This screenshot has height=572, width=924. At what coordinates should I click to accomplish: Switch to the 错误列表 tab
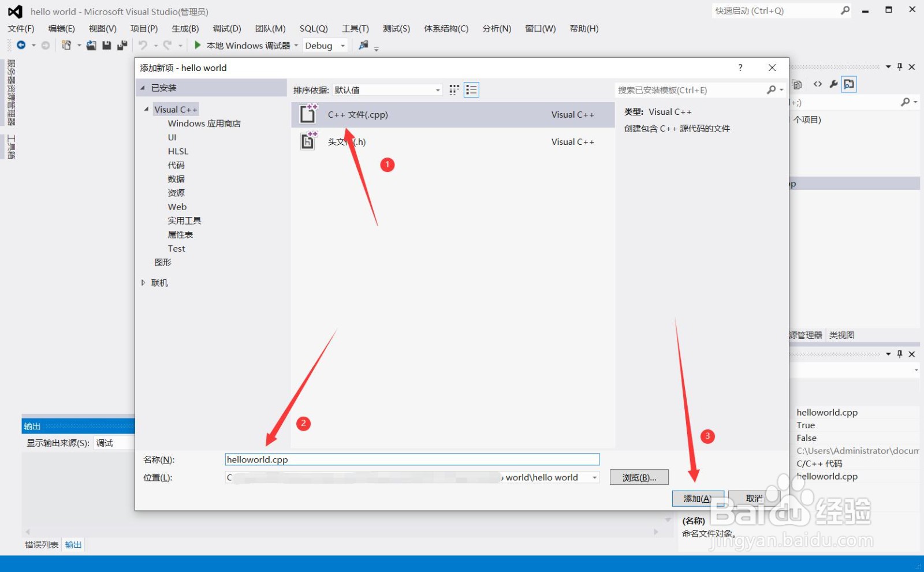[x=42, y=544]
